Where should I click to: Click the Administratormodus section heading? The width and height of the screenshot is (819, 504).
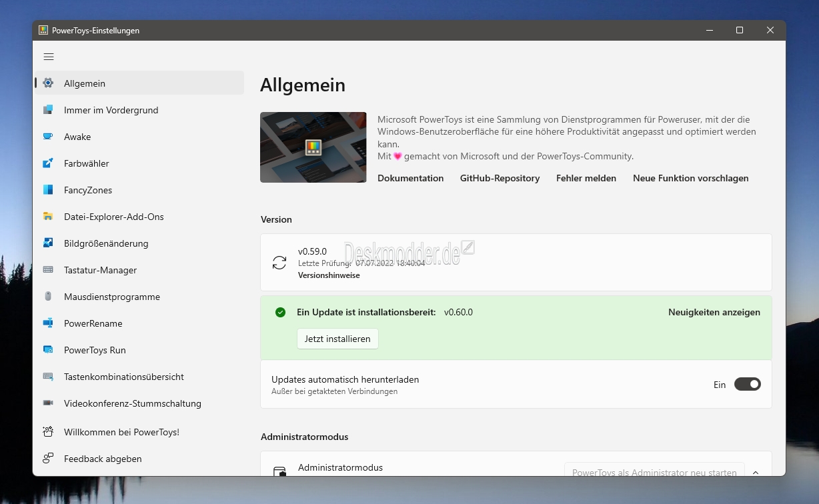304,437
